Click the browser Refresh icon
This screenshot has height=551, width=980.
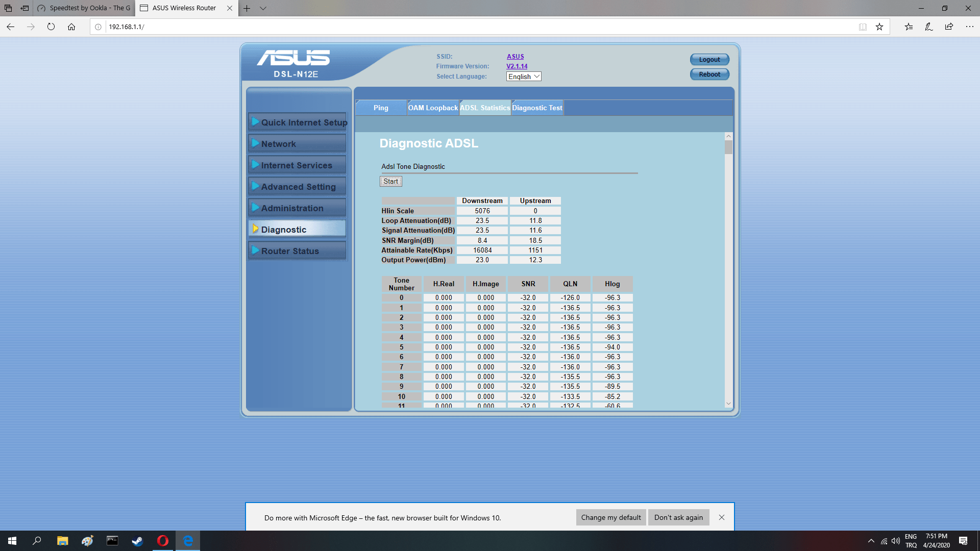point(51,27)
